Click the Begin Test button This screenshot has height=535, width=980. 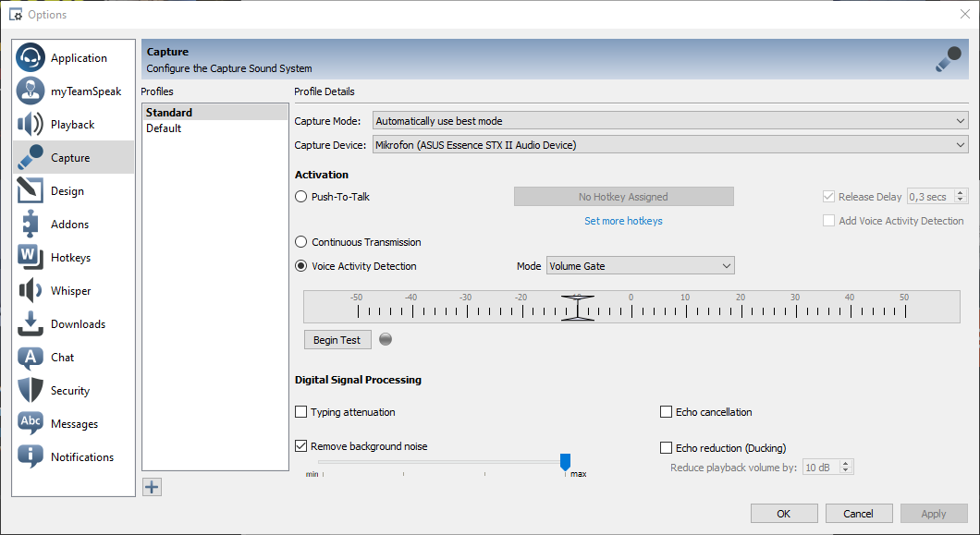pos(337,339)
